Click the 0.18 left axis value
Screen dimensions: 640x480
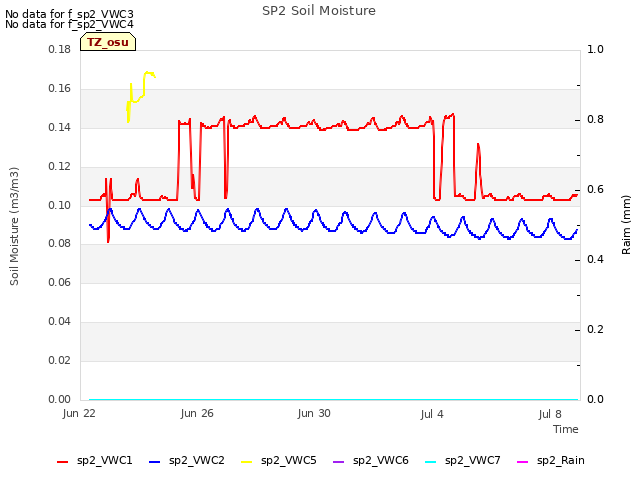click(60, 49)
